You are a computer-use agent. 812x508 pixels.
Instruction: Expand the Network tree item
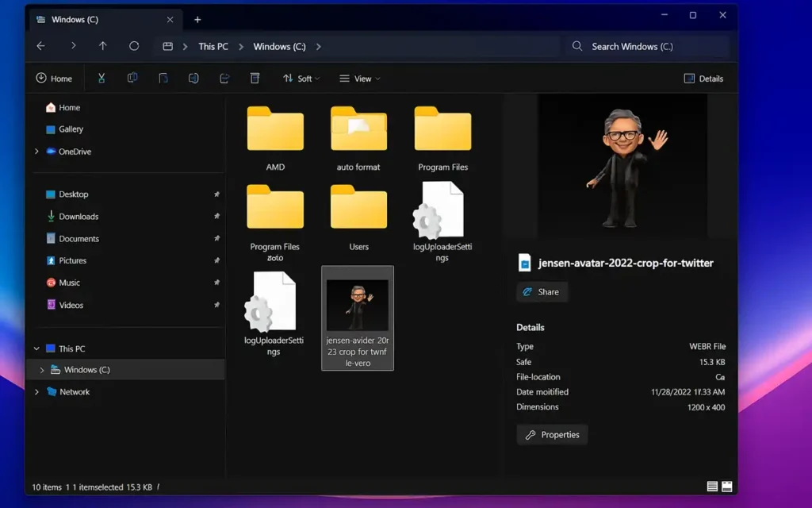click(x=36, y=391)
